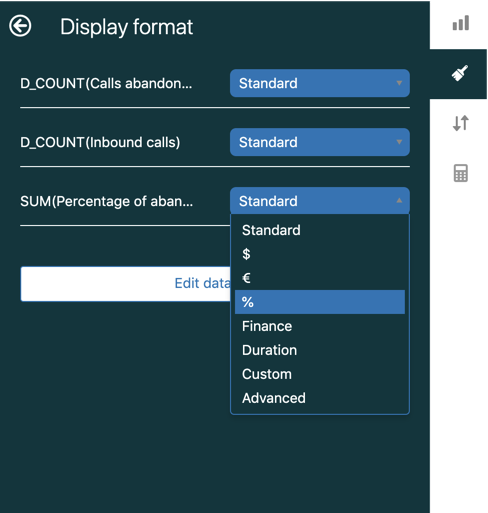Open the calculator icon
The height and width of the screenshot is (513, 488).
[461, 173]
